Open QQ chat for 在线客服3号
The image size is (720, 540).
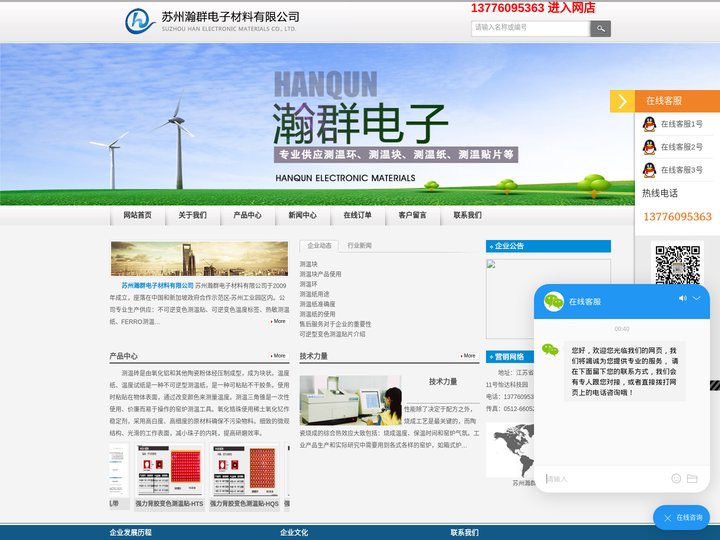pyautogui.click(x=673, y=170)
